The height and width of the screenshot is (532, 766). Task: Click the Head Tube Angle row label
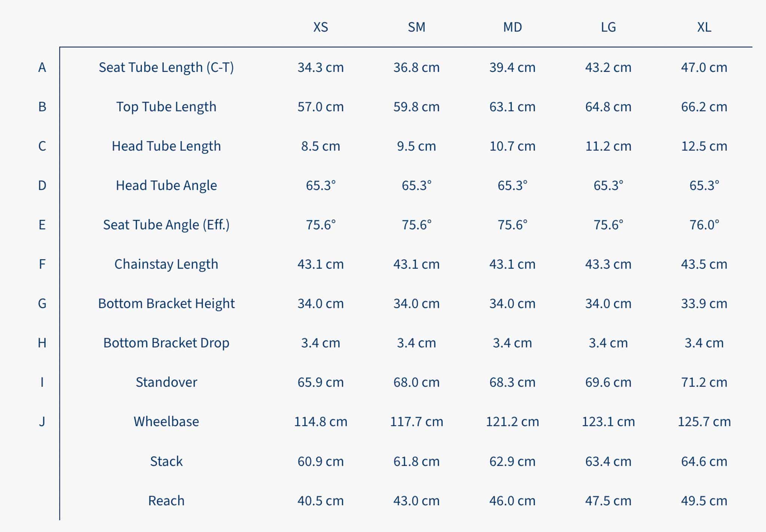tap(166, 185)
